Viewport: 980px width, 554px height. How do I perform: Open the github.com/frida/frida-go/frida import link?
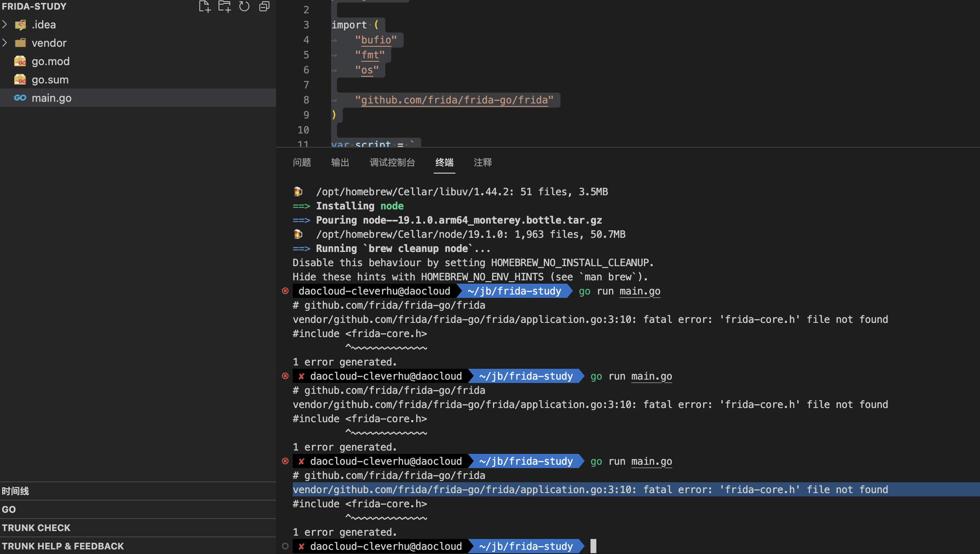pos(454,100)
